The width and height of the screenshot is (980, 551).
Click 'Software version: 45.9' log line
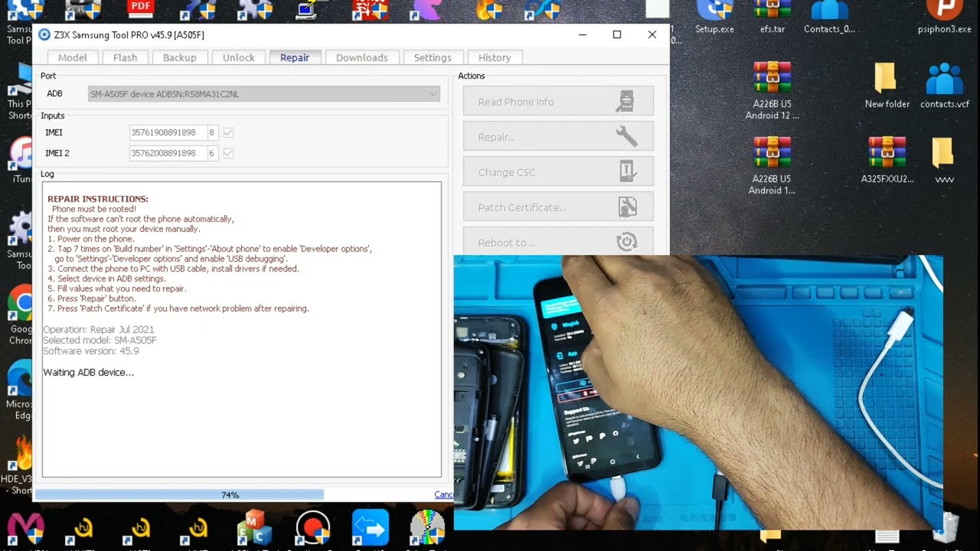[x=91, y=351]
